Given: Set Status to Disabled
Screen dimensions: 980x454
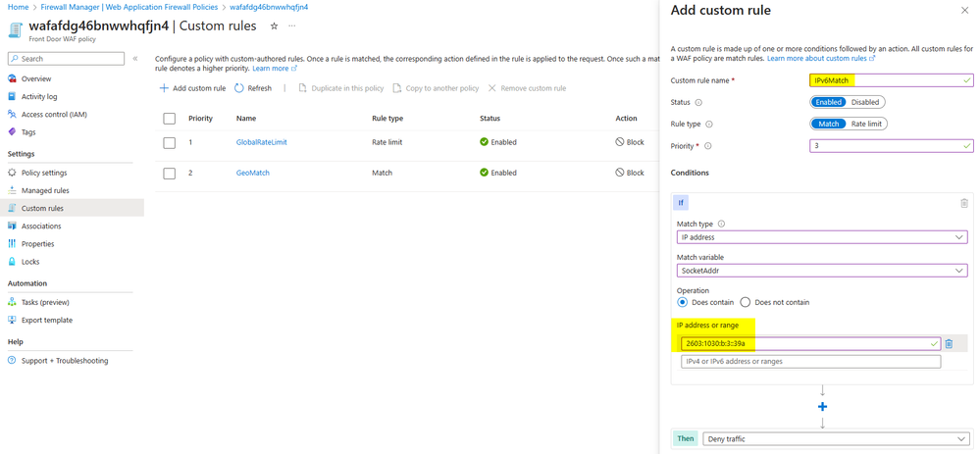Looking at the screenshot, I should click(865, 102).
